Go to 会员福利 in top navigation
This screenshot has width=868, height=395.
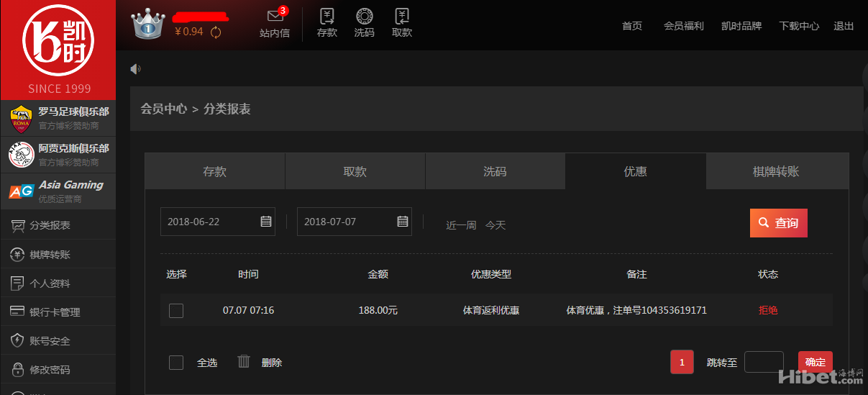click(683, 26)
